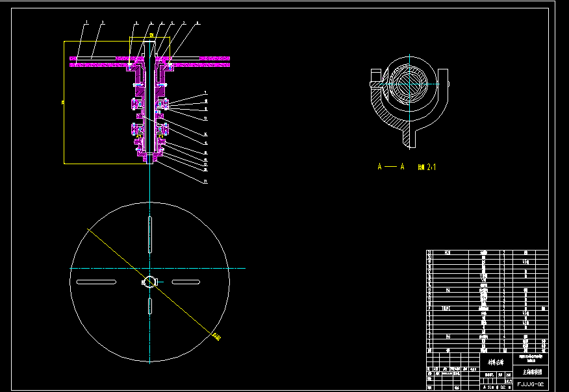Click the '材料名称' title block cell
The image size is (569, 392).
(x=496, y=362)
